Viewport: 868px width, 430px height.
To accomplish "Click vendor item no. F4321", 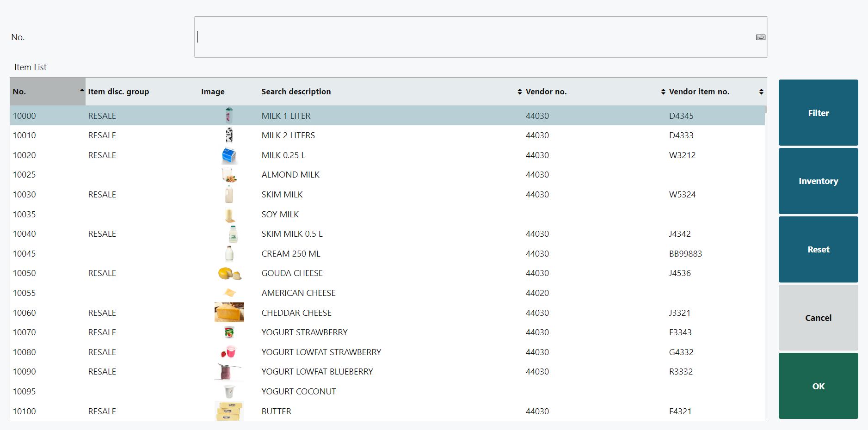I will tap(680, 412).
